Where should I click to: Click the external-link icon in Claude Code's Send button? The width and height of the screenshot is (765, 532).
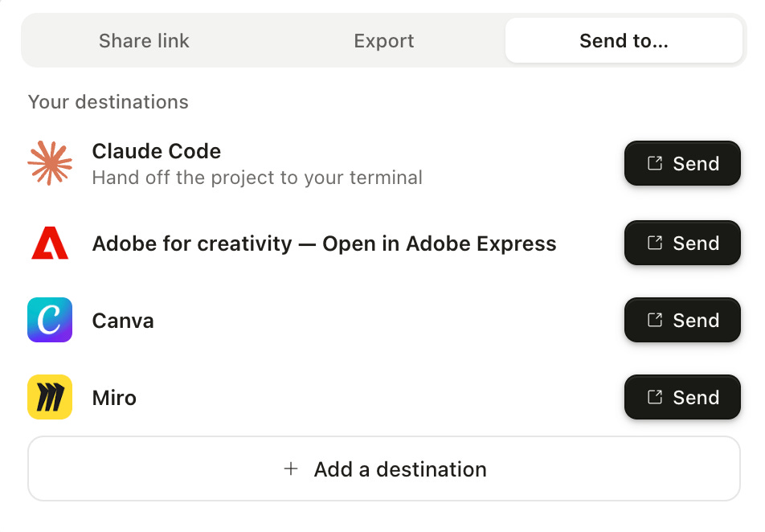(655, 163)
